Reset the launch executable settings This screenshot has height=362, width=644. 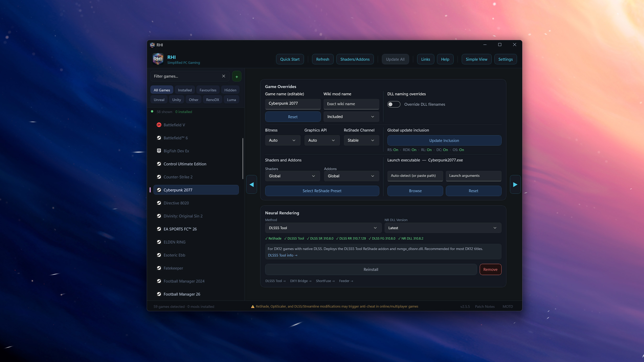tap(473, 191)
